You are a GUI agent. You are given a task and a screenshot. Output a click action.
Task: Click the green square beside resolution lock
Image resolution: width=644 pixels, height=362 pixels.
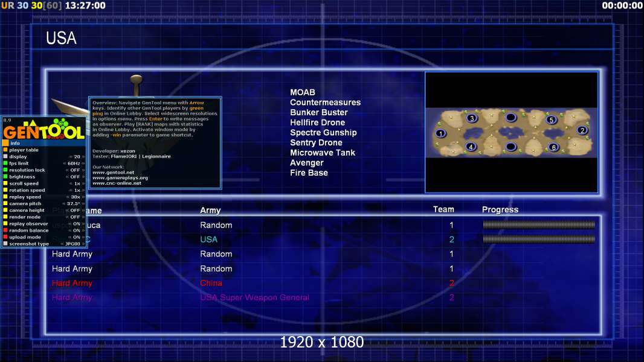[x=5, y=170]
